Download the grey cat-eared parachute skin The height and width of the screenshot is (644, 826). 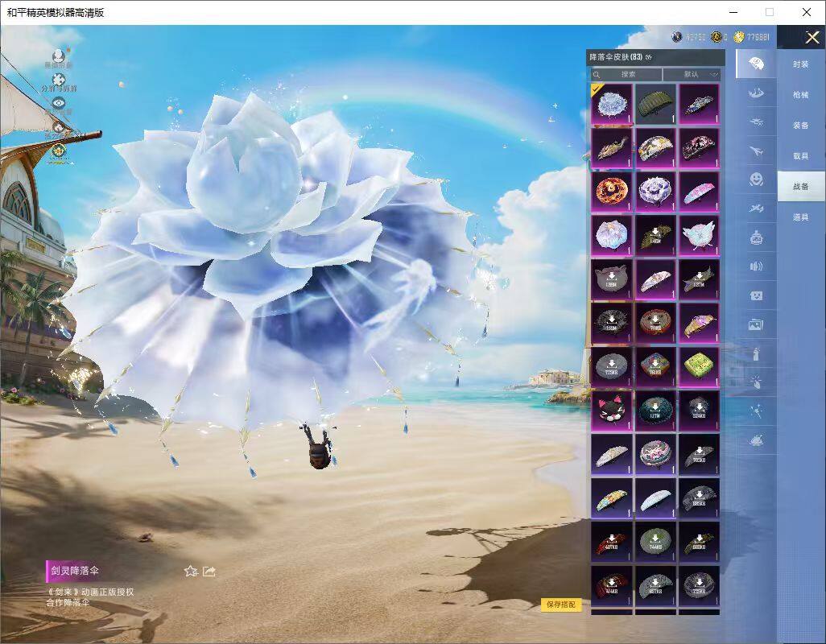(x=612, y=279)
